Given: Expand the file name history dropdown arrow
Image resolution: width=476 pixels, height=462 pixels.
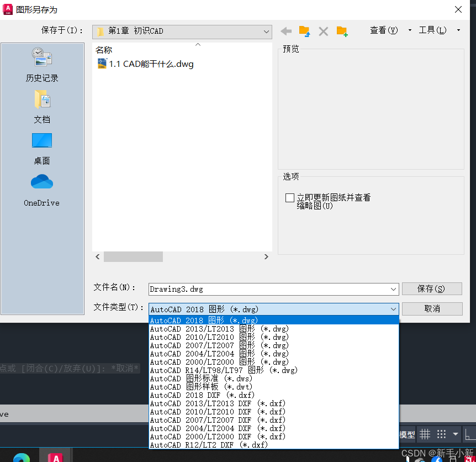Looking at the screenshot, I should 393,289.
